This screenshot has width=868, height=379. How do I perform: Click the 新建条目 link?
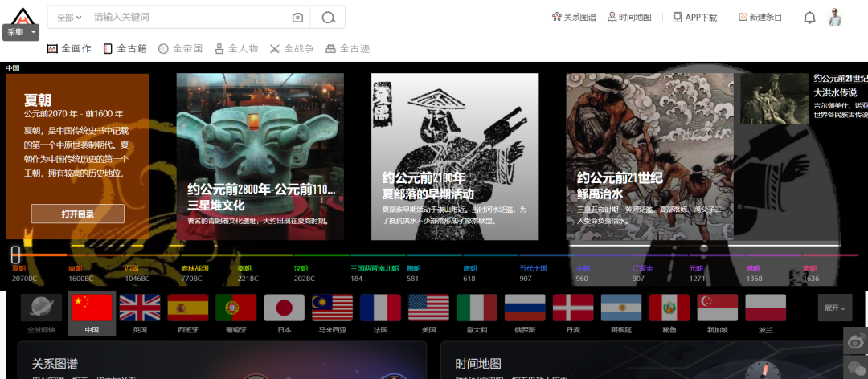pos(759,18)
